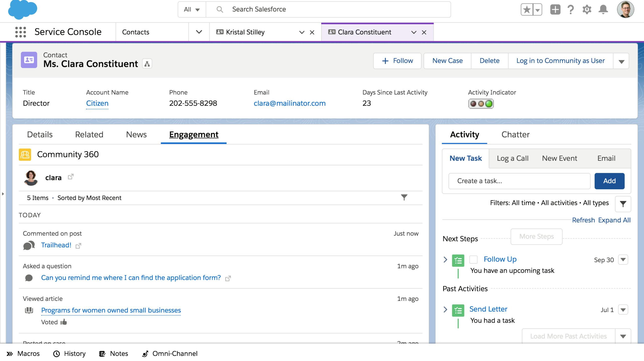Switch to the Kristal Stilley tab
Image resolution: width=644 pixels, height=361 pixels.
245,32
